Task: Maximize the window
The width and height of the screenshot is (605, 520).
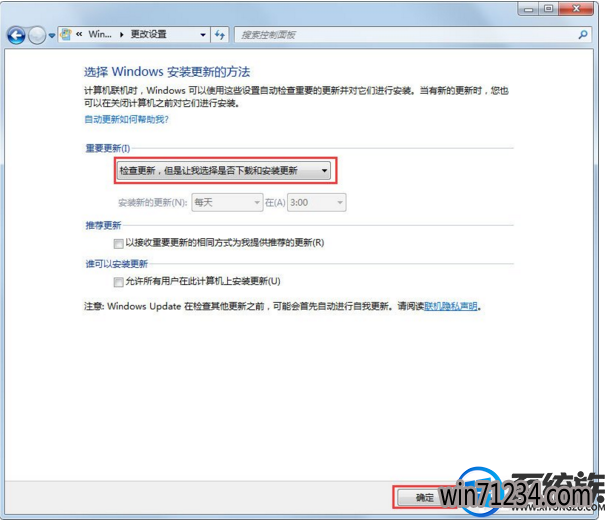Action: [548, 8]
